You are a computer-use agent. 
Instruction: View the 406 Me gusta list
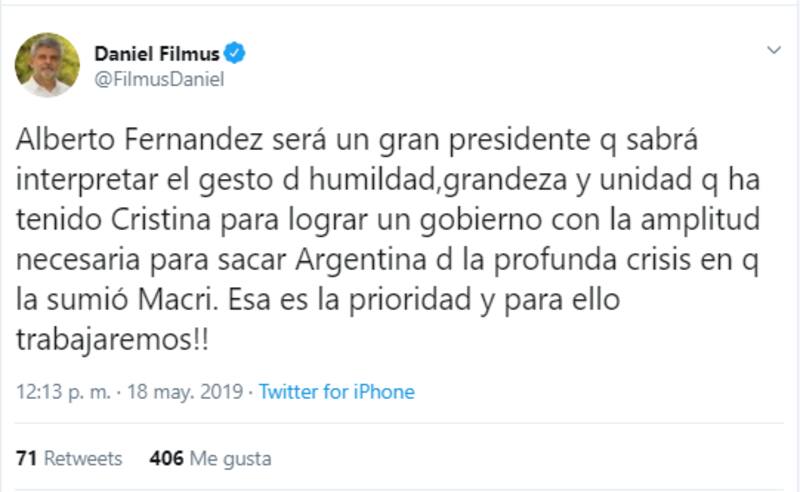(x=210, y=458)
